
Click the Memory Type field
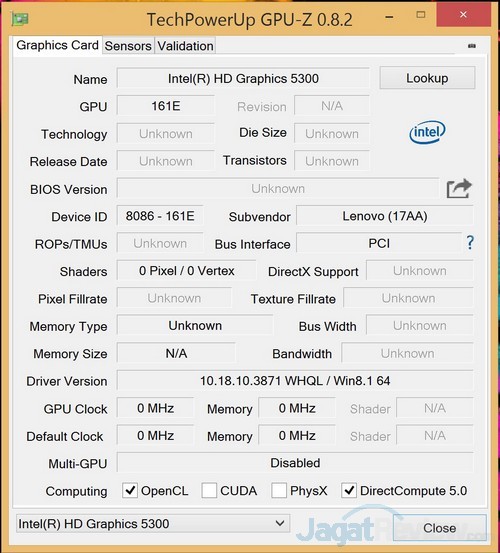[195, 326]
